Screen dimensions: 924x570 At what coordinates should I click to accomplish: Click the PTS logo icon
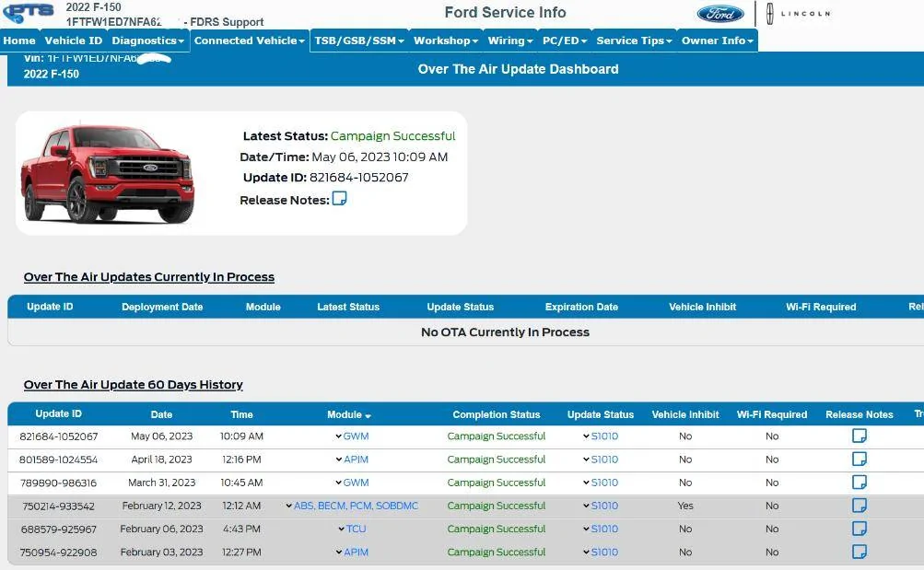point(29,12)
